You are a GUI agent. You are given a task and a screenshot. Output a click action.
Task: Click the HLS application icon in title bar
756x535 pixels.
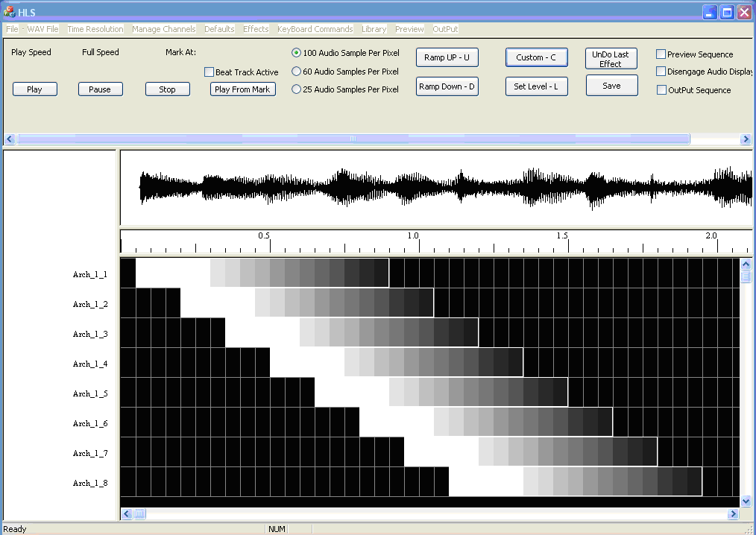tap(9, 12)
